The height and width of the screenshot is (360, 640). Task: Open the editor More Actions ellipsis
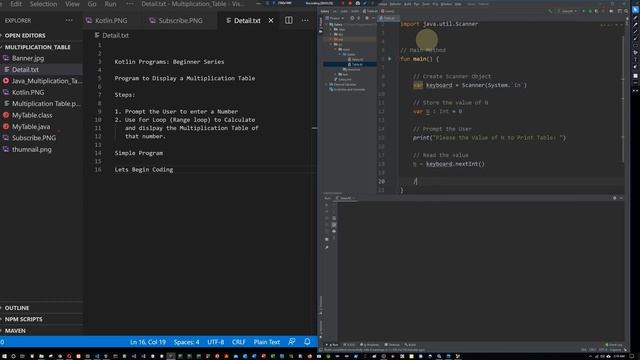click(x=305, y=20)
